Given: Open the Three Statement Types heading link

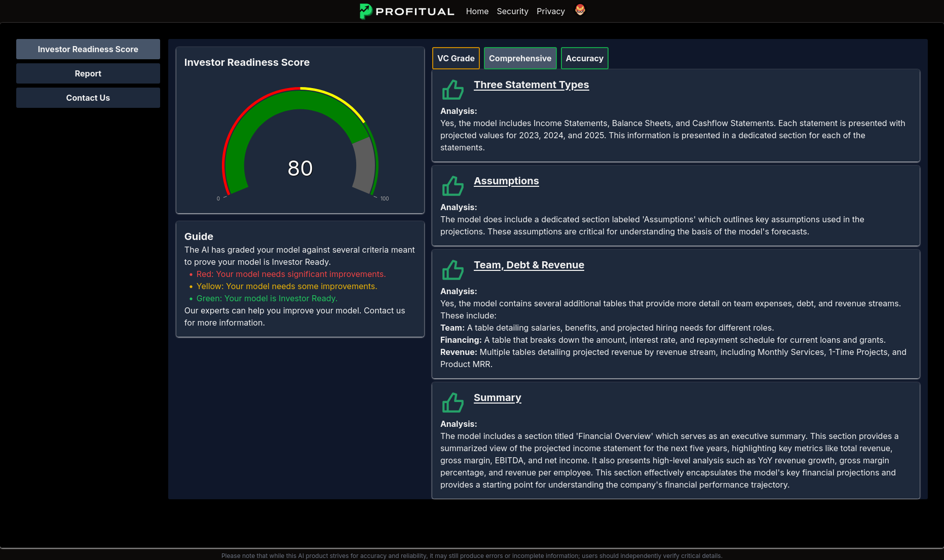Looking at the screenshot, I should click(x=531, y=85).
